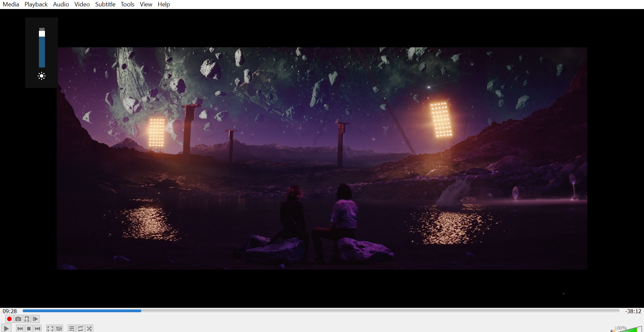Viewport: 644px width, 332px height.
Task: Open the View menu
Action: (146, 4)
